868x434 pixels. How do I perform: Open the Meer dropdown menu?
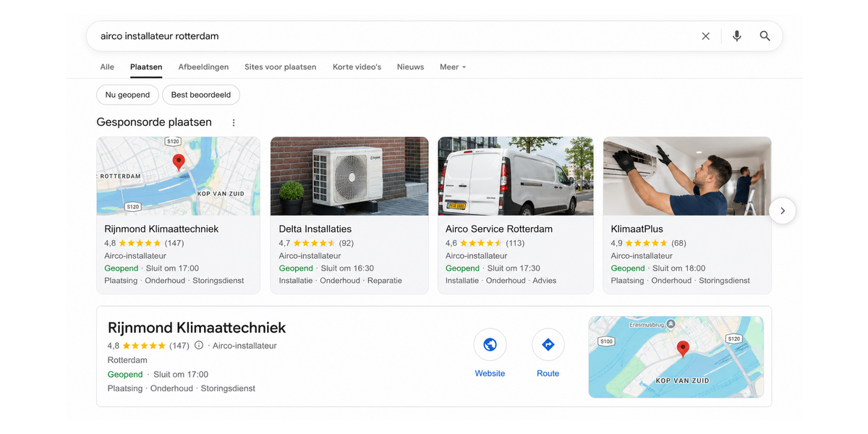tap(453, 67)
